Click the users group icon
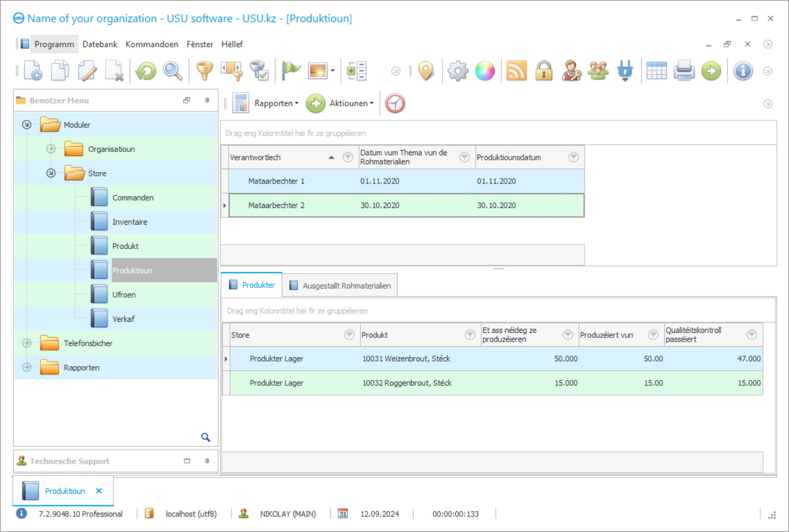This screenshot has width=789, height=532. tap(598, 71)
